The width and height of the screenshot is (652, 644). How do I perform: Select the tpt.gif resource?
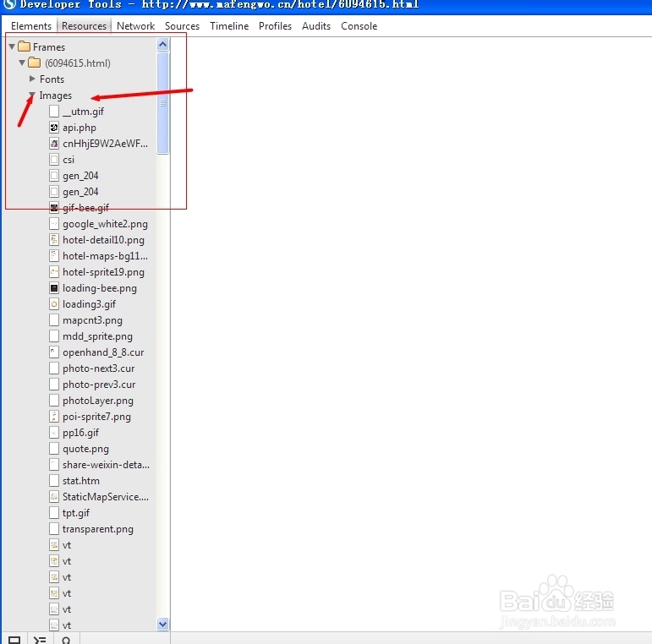click(x=75, y=513)
